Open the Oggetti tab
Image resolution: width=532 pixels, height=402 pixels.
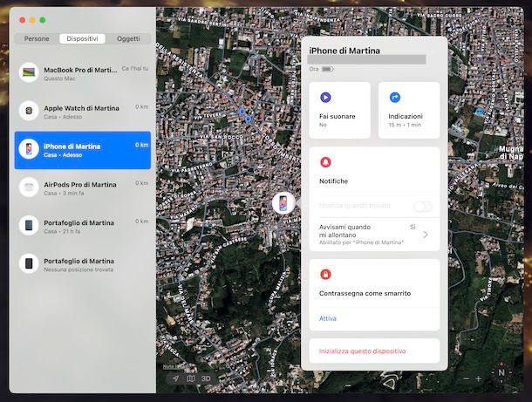coord(128,38)
